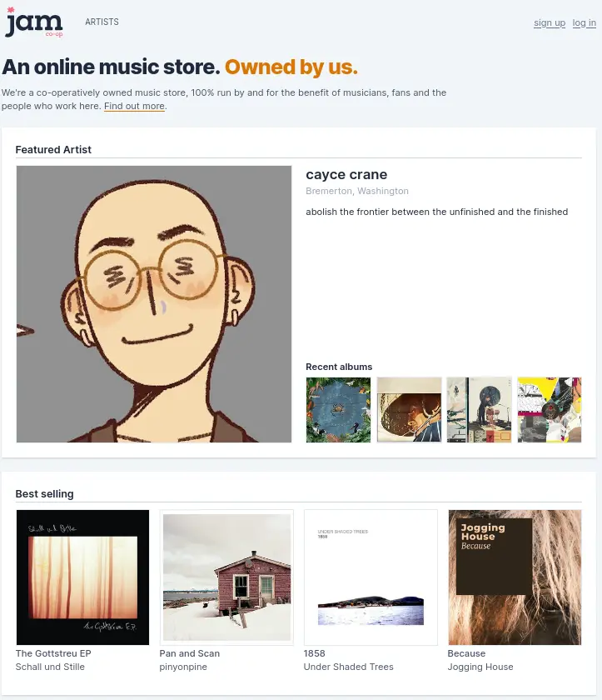
Task: Follow the Find out more link
Action: 134,106
